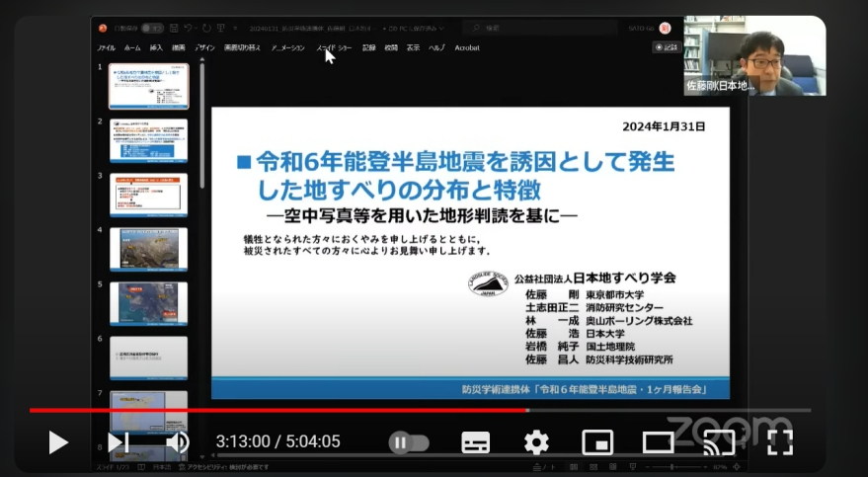Click the スライド 1/23 status indicator
Image resolution: width=868 pixels, height=477 pixels.
114,467
